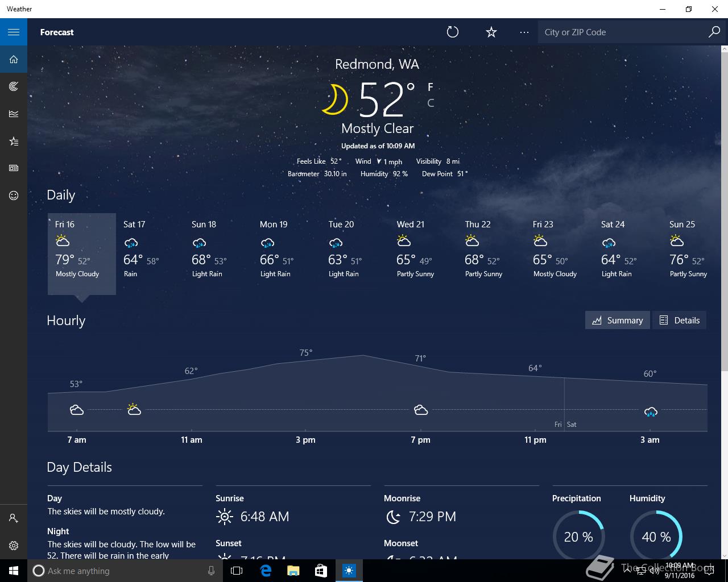Click the 11 pm hour label
The width and height of the screenshot is (728, 582).
[x=535, y=440]
